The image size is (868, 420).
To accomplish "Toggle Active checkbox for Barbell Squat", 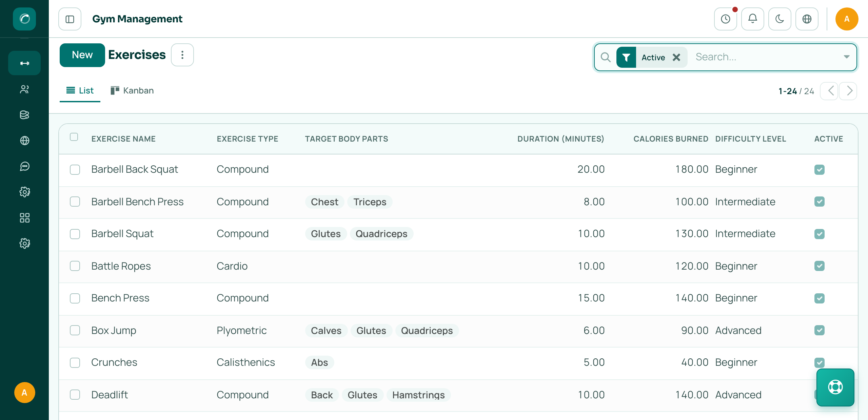I will 820,234.
